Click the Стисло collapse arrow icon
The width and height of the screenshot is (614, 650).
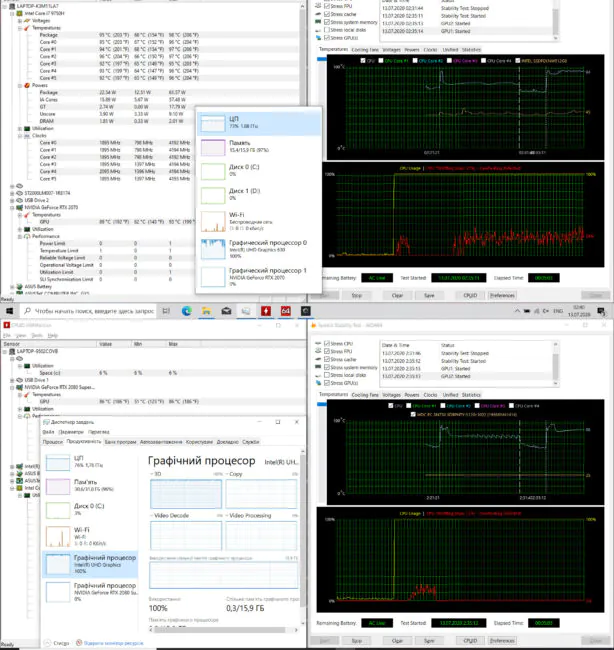click(x=47, y=643)
